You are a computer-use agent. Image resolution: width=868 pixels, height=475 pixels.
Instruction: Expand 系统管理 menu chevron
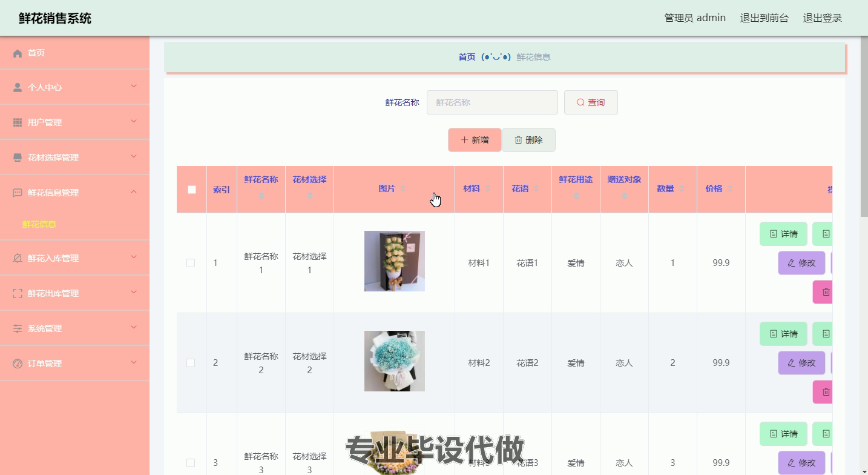(134, 328)
